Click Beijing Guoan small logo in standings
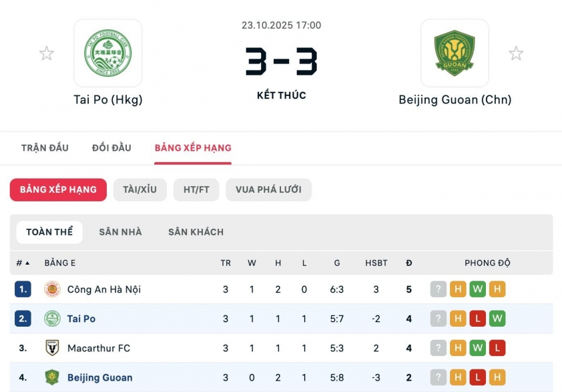562x392 pixels. pyautogui.click(x=52, y=377)
